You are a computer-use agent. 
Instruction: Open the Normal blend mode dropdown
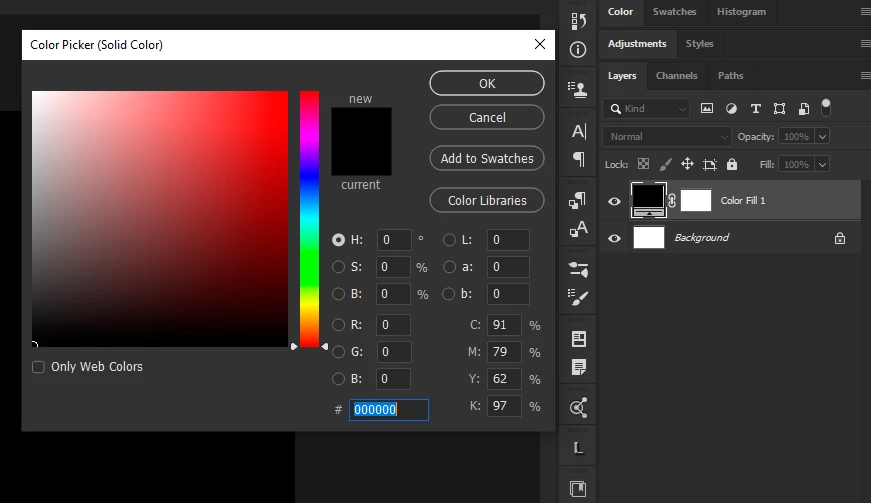pyautogui.click(x=667, y=137)
